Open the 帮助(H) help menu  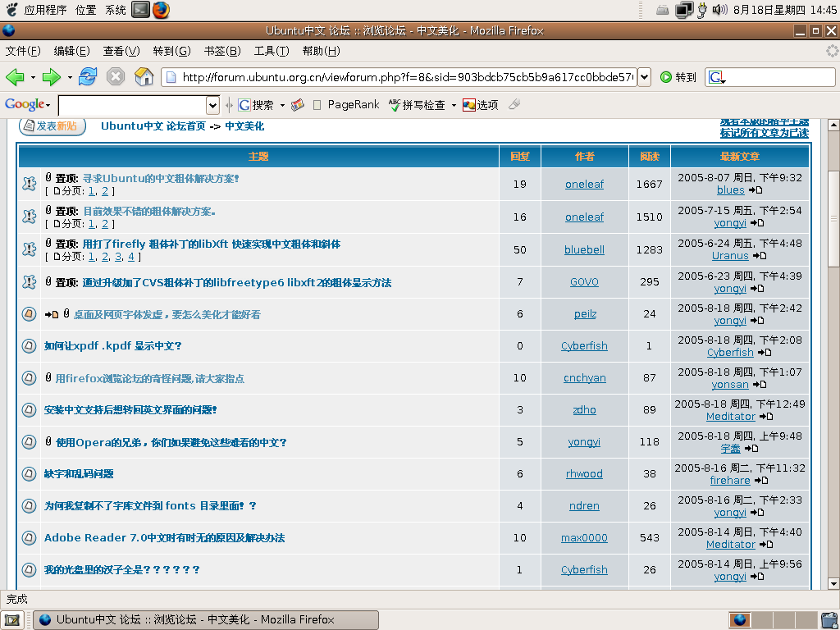point(322,51)
